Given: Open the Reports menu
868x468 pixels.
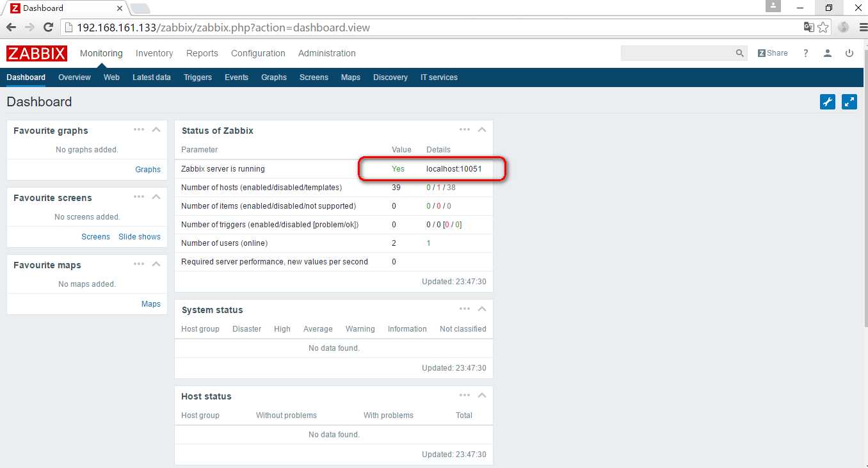Looking at the screenshot, I should point(202,53).
